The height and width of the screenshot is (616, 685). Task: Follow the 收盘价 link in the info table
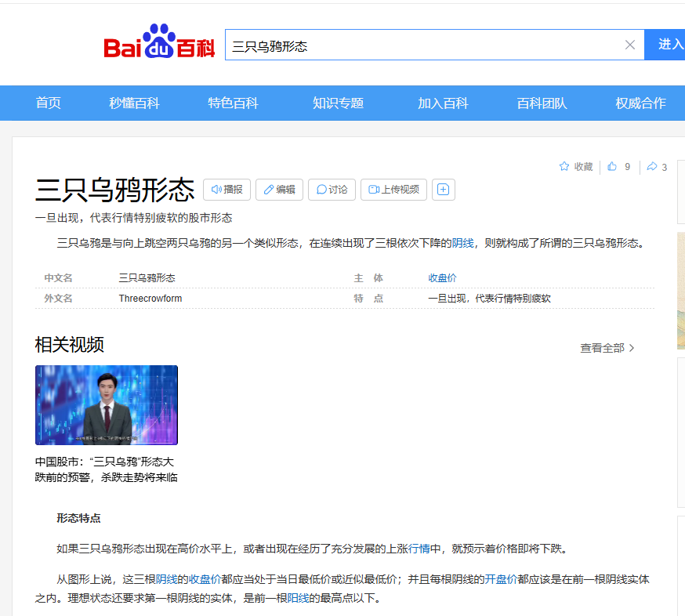[x=442, y=278]
